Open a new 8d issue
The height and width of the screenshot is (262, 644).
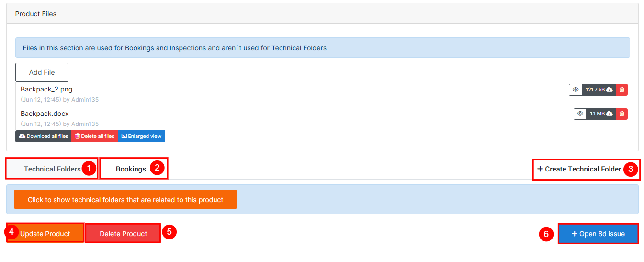pyautogui.click(x=598, y=234)
